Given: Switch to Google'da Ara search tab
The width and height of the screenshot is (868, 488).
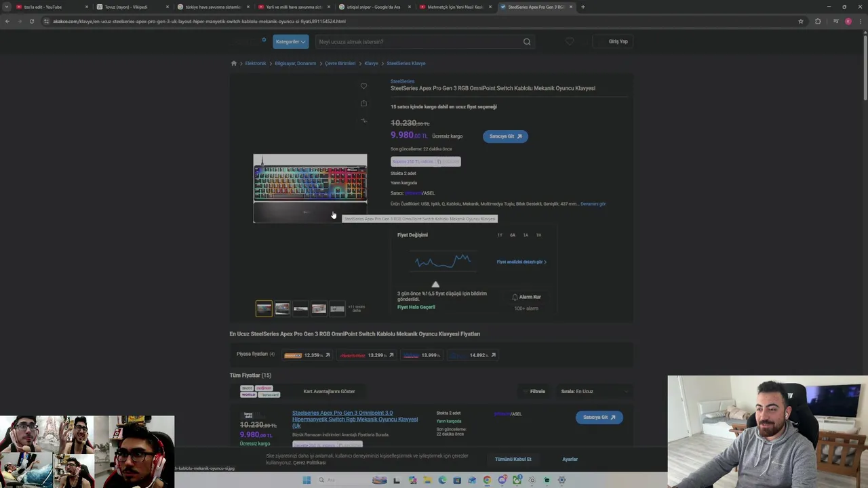Looking at the screenshot, I should [x=374, y=7].
